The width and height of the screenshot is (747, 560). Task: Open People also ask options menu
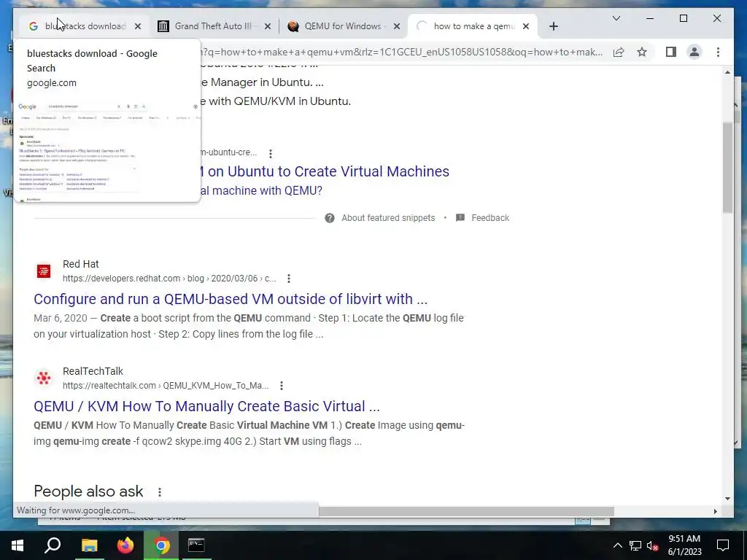point(160,492)
